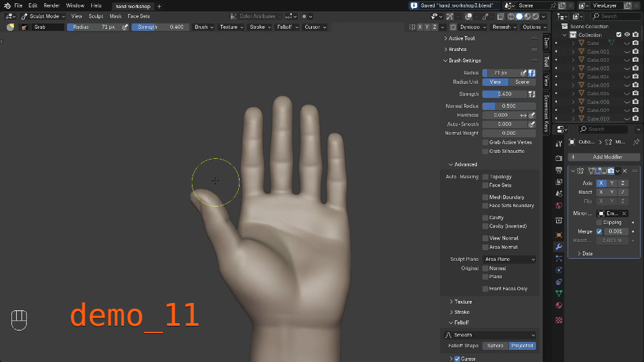This screenshot has width=644, height=362.
Task: Open the Brush dropdown in header
Action: 204,27
